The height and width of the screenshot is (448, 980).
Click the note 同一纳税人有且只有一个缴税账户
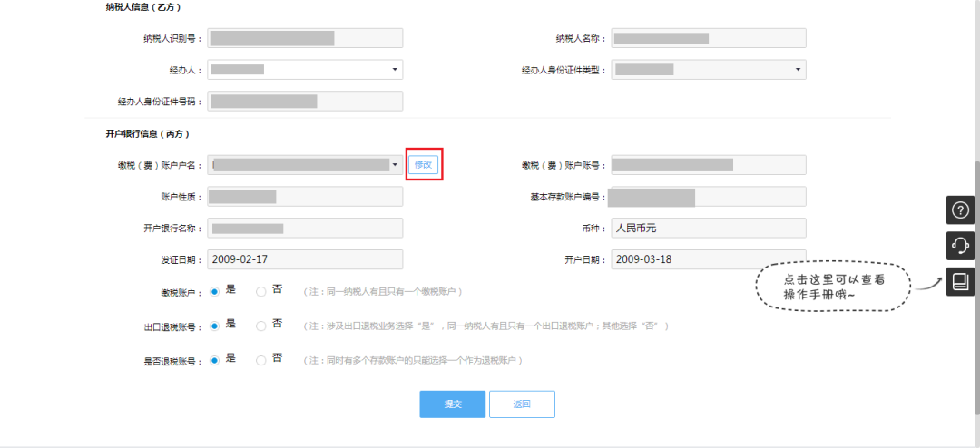point(383,292)
